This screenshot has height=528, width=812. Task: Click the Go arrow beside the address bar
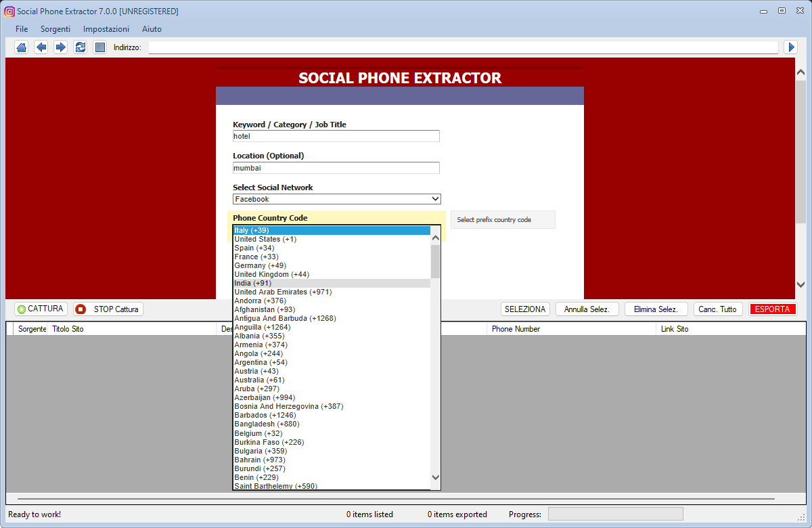[x=790, y=47]
